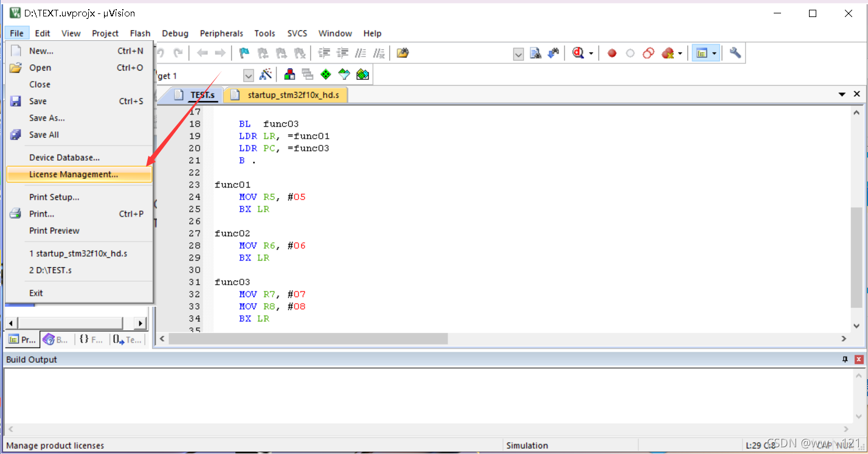
Task: Launch the Pack Installer icon
Action: coord(363,75)
